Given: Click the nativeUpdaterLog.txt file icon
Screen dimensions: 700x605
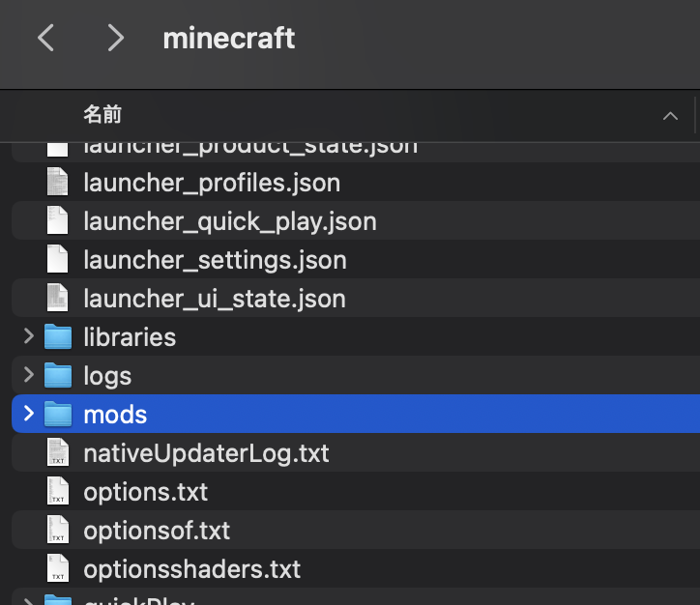Looking at the screenshot, I should click(58, 452).
